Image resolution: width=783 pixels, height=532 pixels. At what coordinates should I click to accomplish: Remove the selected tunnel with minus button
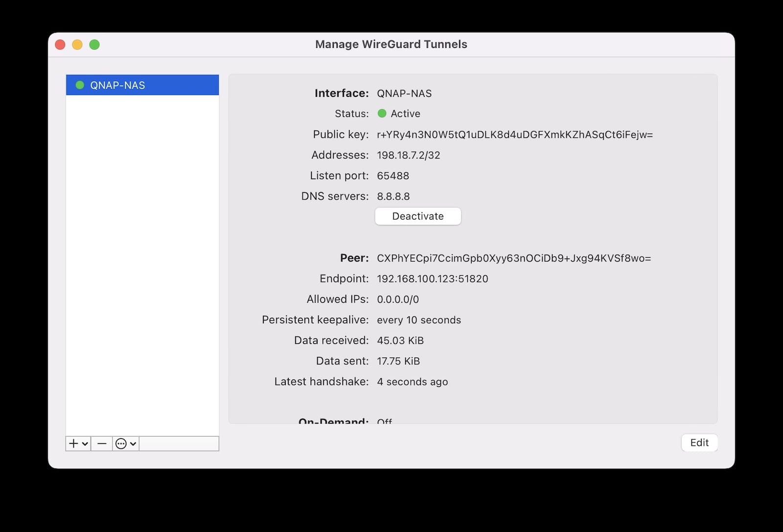[x=102, y=443]
